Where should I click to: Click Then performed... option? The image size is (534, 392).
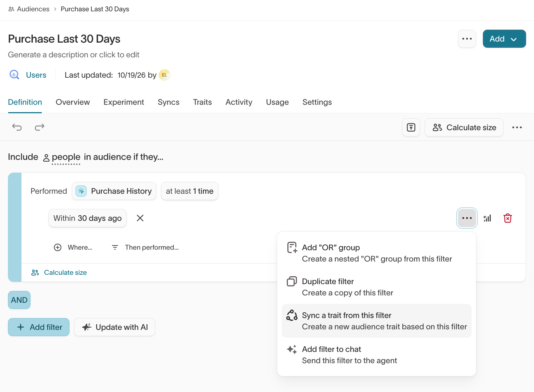pos(145,247)
